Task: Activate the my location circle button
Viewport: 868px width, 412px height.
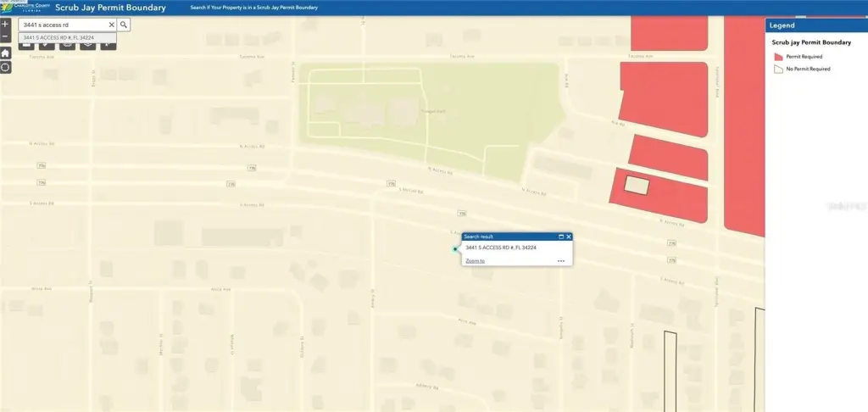Action: pyautogui.click(x=5, y=66)
